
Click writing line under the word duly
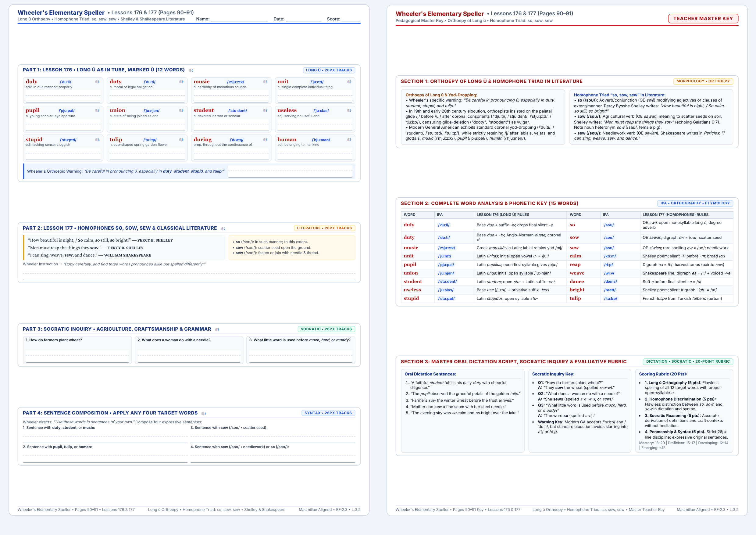tap(63, 96)
